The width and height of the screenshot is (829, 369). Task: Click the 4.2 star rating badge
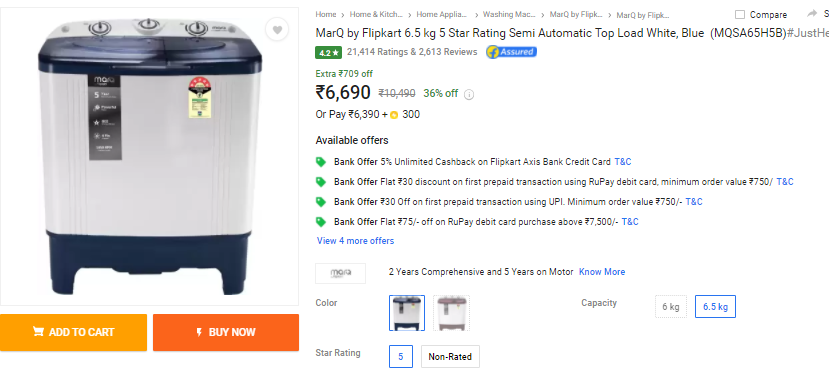[328, 52]
